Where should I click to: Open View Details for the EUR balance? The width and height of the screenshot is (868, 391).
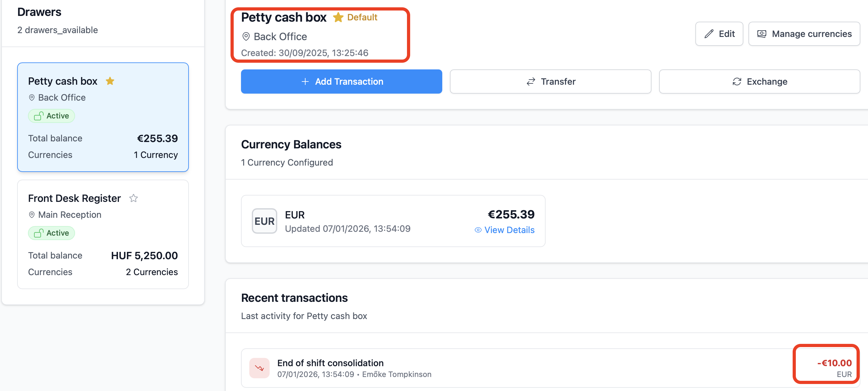(x=509, y=230)
